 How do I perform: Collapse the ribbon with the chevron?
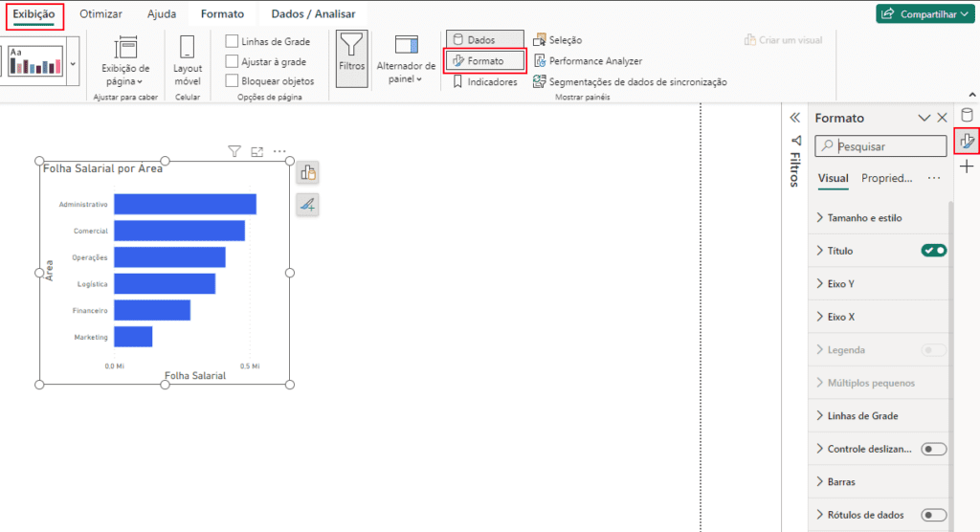pos(972,95)
